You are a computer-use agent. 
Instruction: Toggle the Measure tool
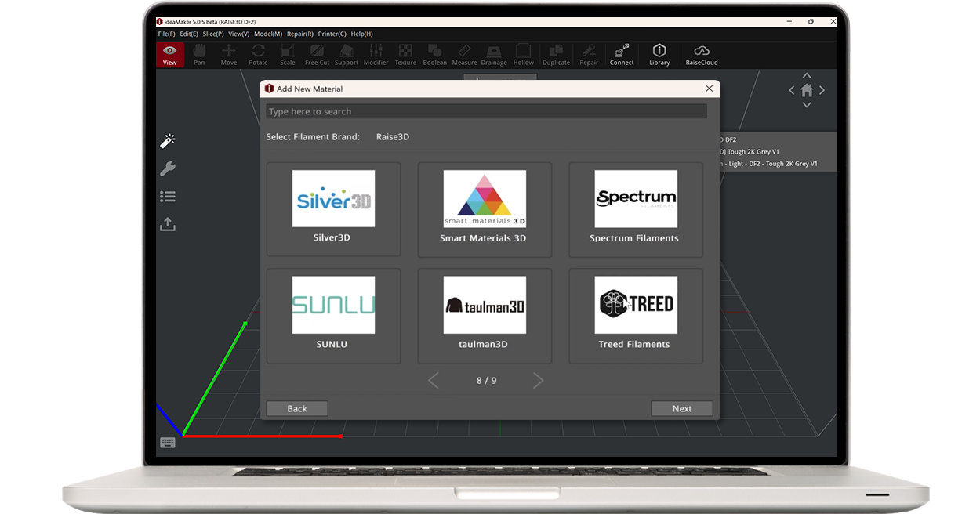point(464,53)
